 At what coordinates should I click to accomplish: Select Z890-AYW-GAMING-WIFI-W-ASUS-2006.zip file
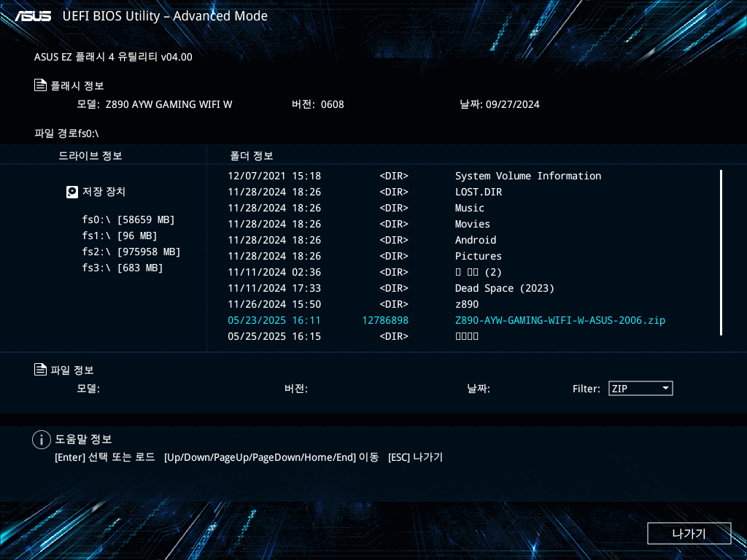[560, 321]
